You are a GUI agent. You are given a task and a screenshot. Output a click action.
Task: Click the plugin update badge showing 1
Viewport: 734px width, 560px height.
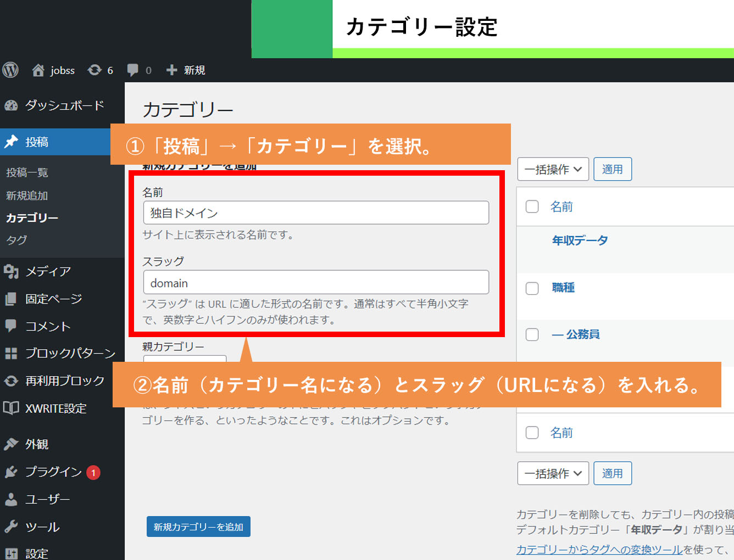pos(93,472)
